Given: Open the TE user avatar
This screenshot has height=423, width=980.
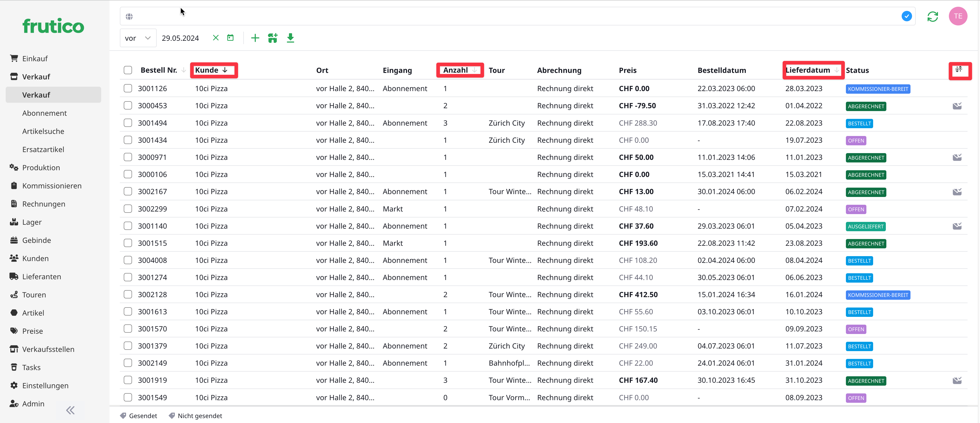Looking at the screenshot, I should (x=958, y=16).
